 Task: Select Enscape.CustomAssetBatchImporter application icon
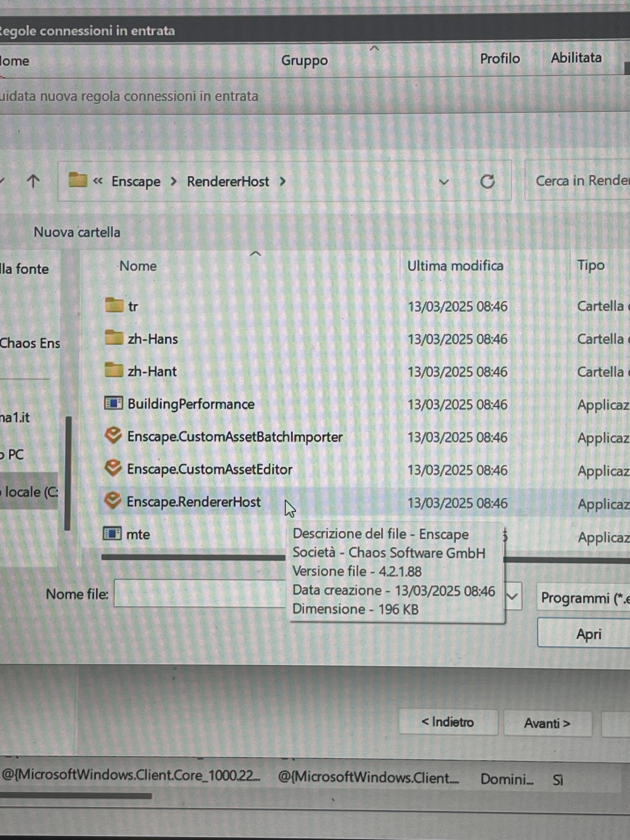click(113, 435)
